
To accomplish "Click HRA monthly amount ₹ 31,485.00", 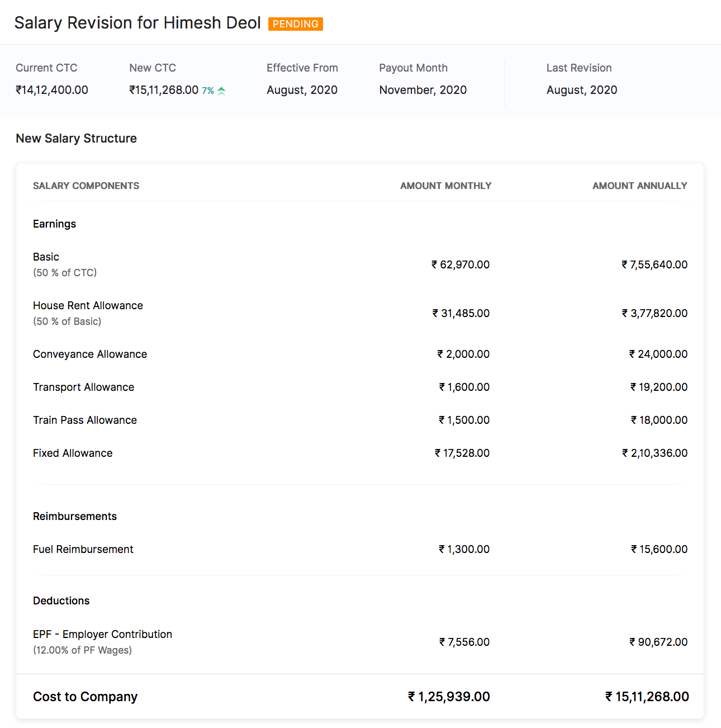I will pyautogui.click(x=461, y=313).
